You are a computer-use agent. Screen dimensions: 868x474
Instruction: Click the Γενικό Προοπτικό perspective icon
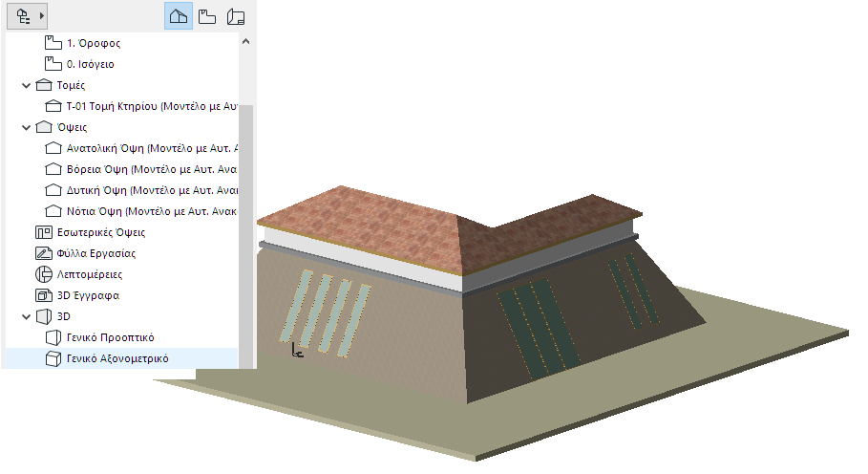53,337
